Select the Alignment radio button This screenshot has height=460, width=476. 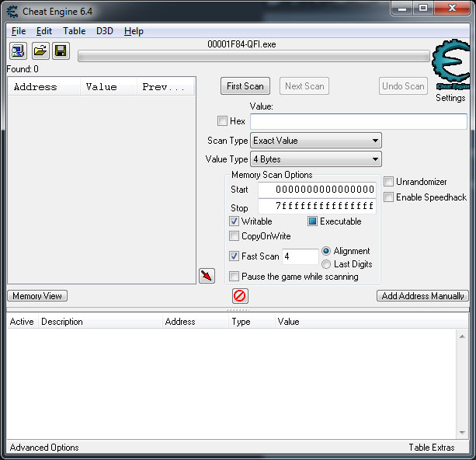click(326, 251)
